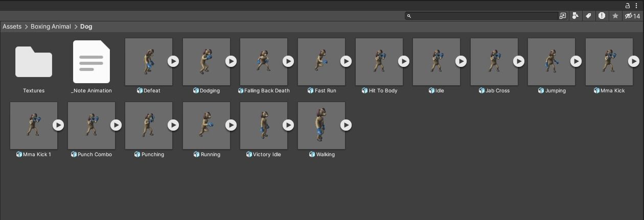The width and height of the screenshot is (644, 220).
Task: Expand the Dodging asset arrow
Action: (231, 61)
